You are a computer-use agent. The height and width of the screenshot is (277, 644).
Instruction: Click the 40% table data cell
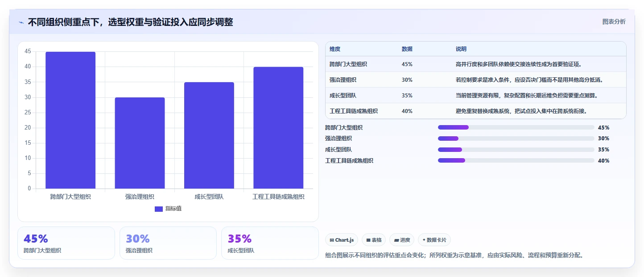pos(407,111)
